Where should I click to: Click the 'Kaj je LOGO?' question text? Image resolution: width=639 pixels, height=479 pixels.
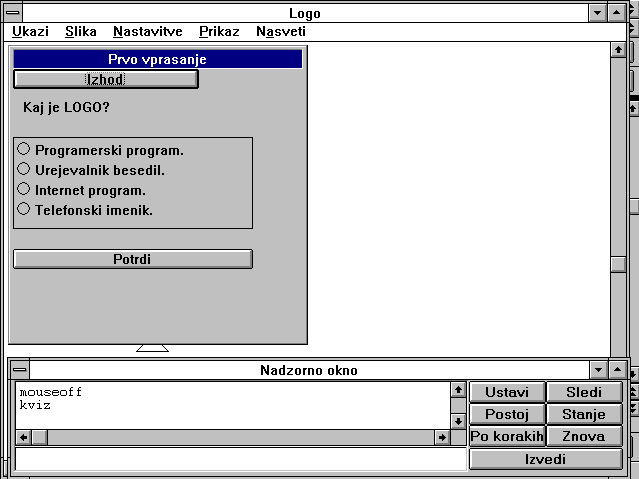tap(66, 107)
